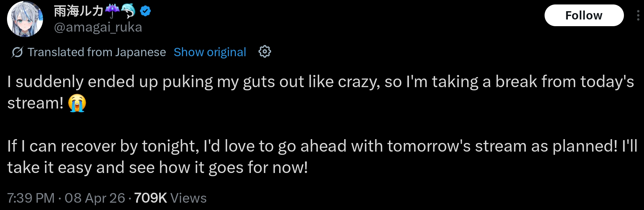Open the 7:39 PM timestamp link
This screenshot has height=210, width=644.
point(31,198)
